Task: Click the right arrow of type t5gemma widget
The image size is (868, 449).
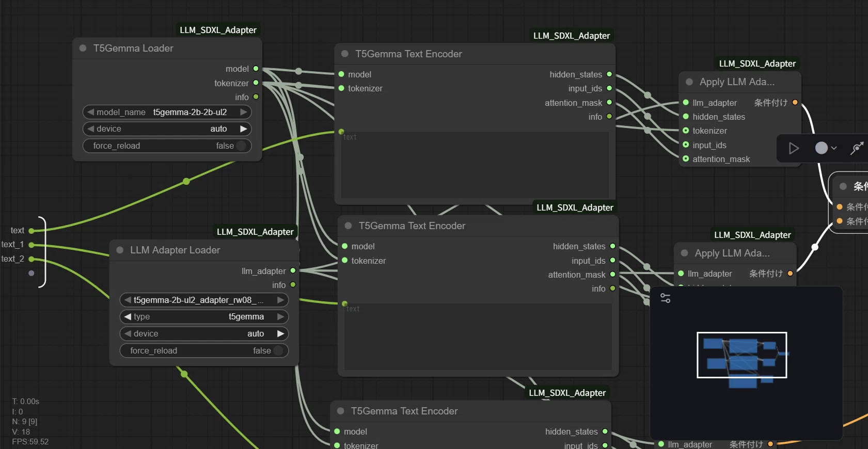Action: point(281,317)
